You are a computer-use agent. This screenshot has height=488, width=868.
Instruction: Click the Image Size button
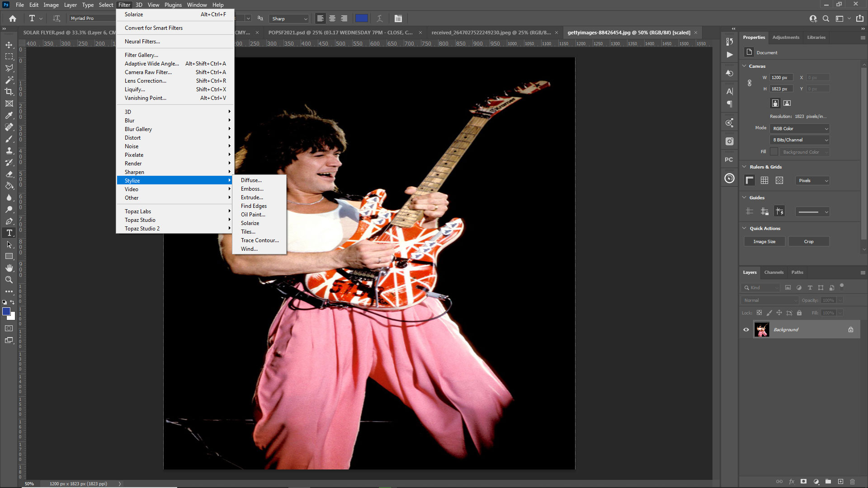pos(764,242)
